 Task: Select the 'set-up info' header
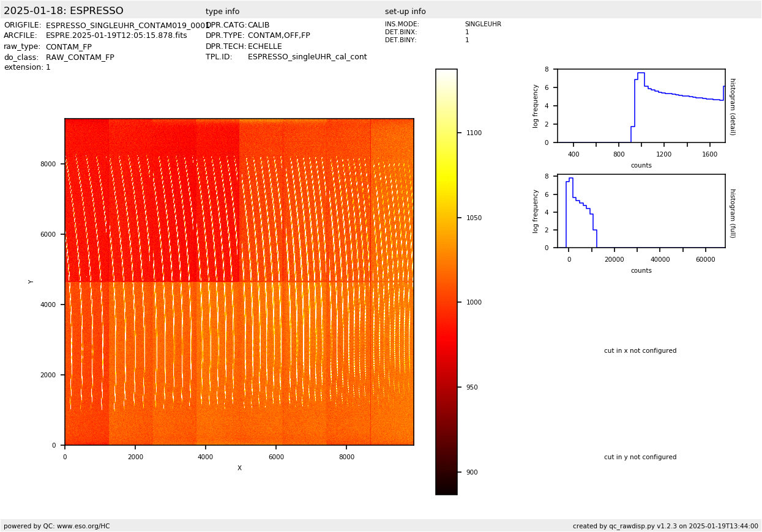[x=405, y=12]
